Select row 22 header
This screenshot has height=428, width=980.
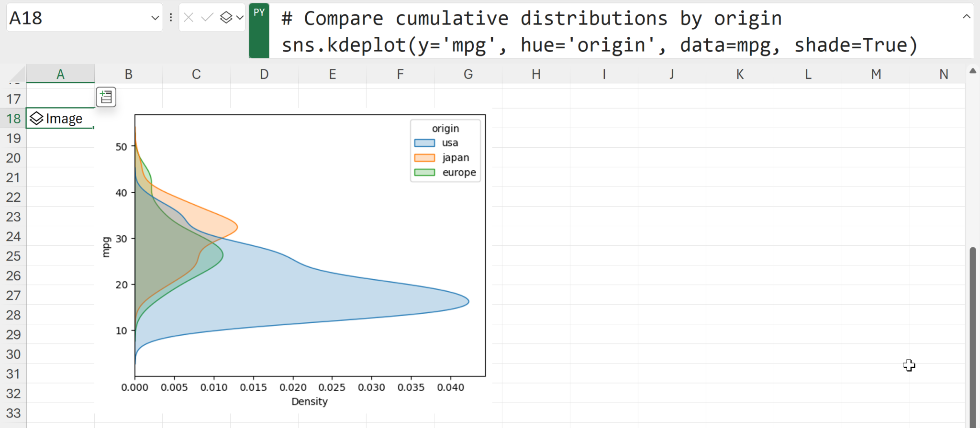[x=13, y=197]
